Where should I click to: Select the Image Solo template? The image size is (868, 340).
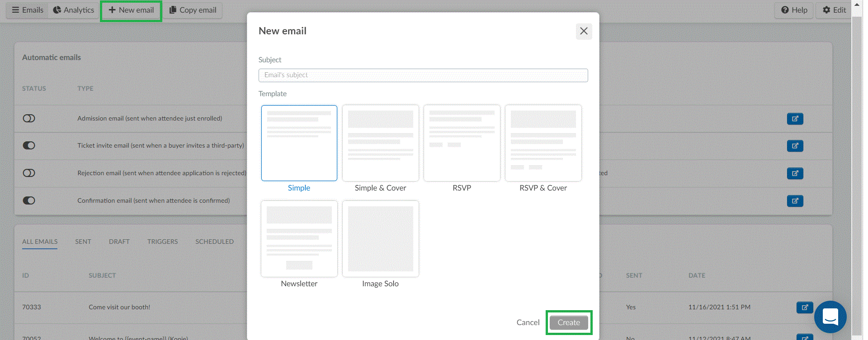point(381,239)
